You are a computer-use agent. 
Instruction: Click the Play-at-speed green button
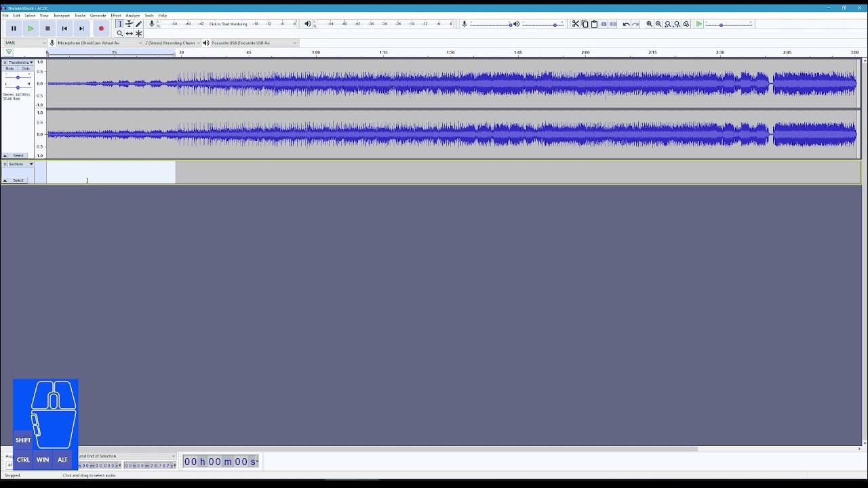699,24
